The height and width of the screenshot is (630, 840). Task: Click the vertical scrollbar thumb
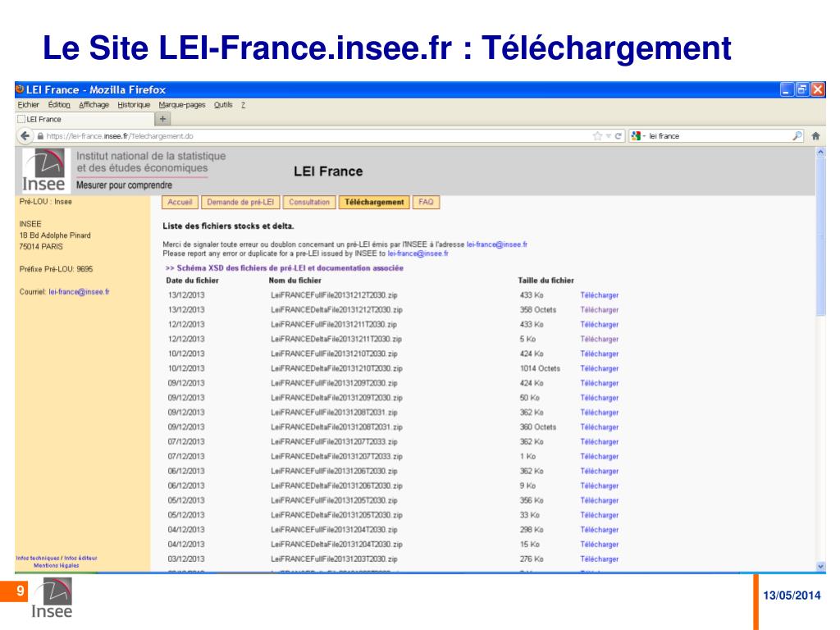click(820, 237)
